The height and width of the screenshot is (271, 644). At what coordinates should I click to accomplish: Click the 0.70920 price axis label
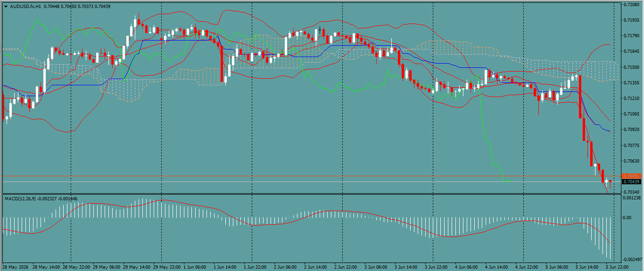click(x=631, y=129)
